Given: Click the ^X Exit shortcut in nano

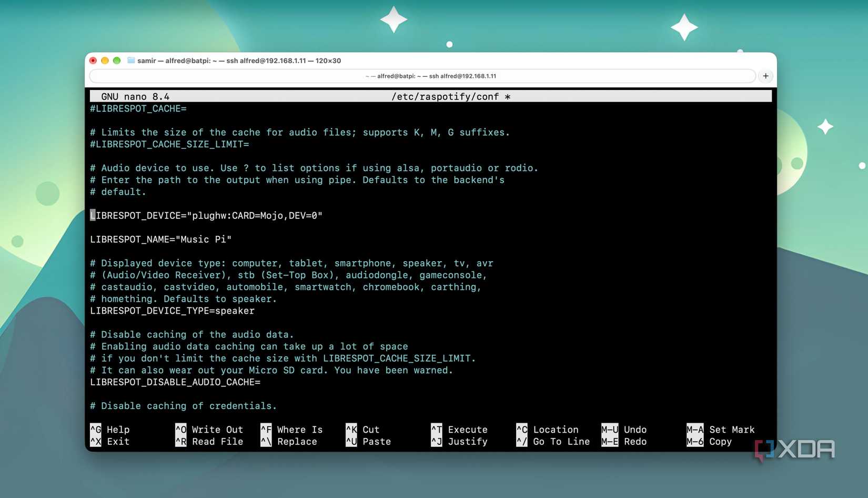Looking at the screenshot, I should [110, 442].
